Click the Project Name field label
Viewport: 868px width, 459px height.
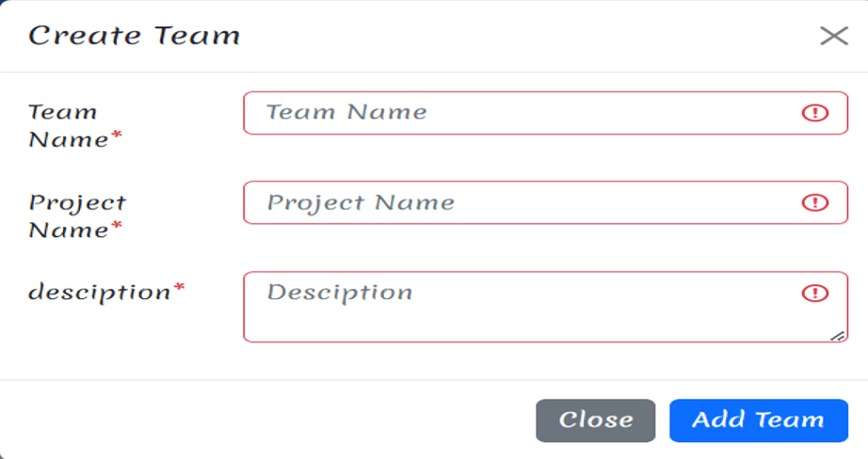(x=77, y=215)
